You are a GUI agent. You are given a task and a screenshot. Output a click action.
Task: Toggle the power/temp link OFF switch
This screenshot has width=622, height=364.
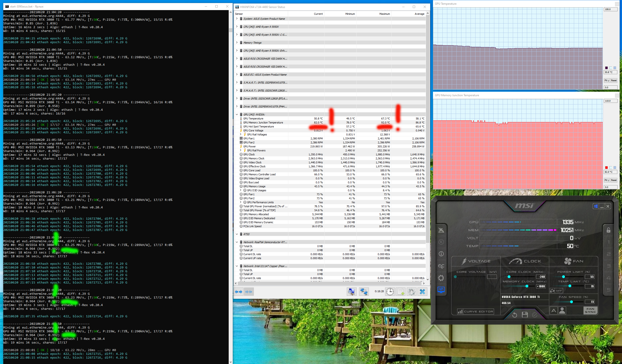(556, 291)
